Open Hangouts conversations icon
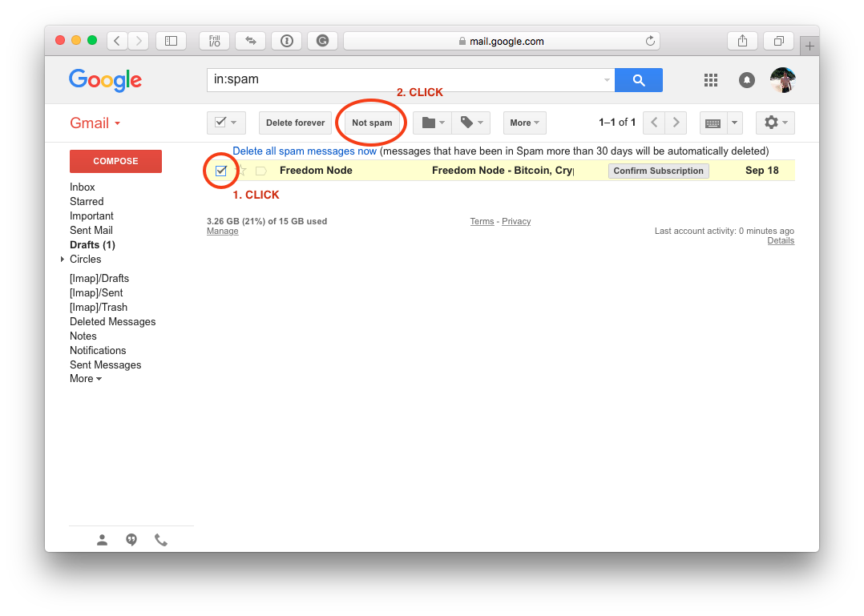This screenshot has height=616, width=864. [131, 540]
